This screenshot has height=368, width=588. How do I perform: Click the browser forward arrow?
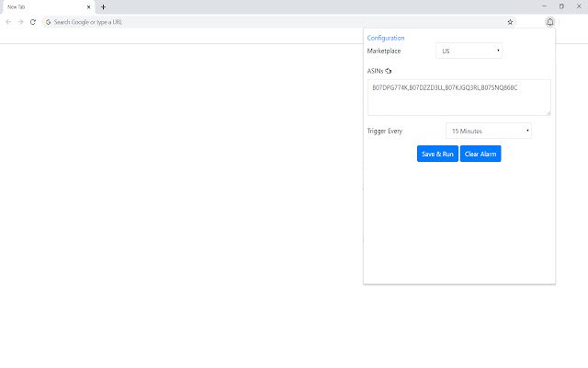pyautogui.click(x=20, y=22)
